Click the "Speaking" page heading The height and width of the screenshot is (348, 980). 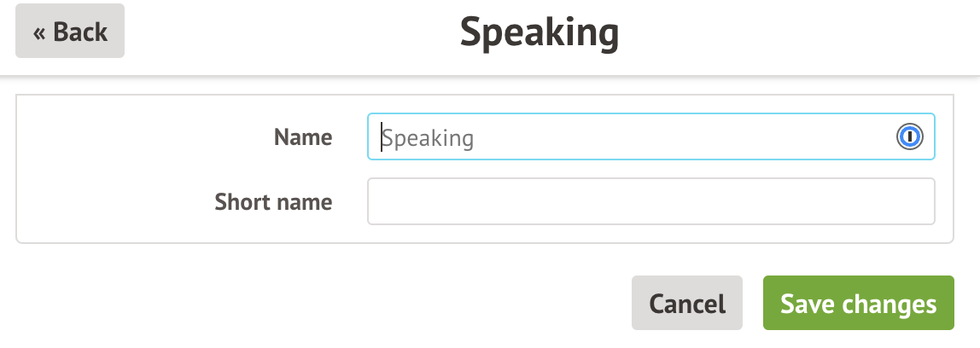539,32
